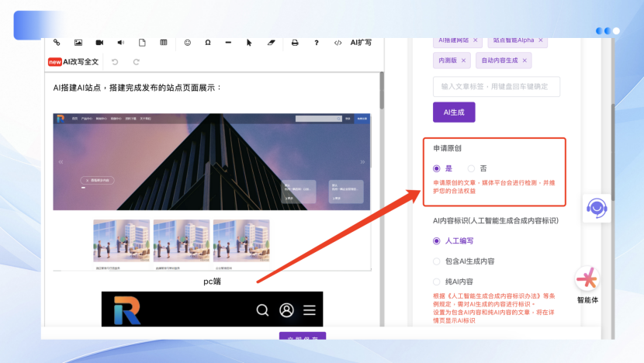Screen dimensions: 644x363
Task: Choose the 包含AI生成内容 radio option
Action: pos(437,261)
